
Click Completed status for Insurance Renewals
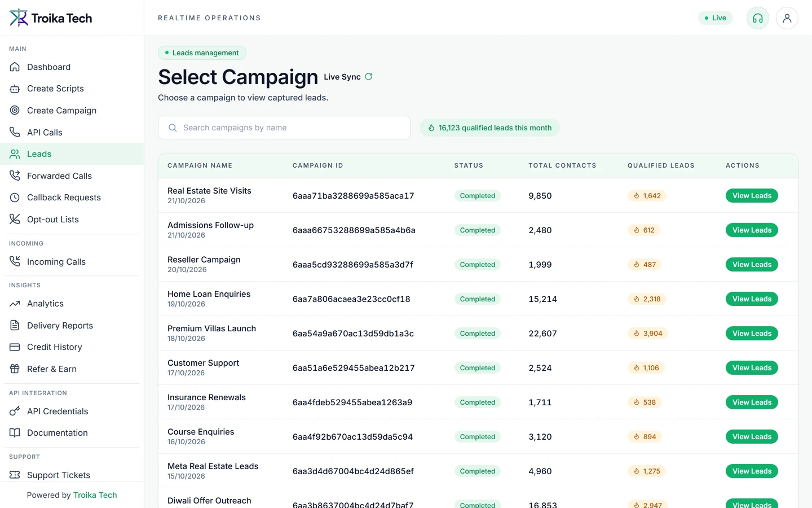[477, 402]
